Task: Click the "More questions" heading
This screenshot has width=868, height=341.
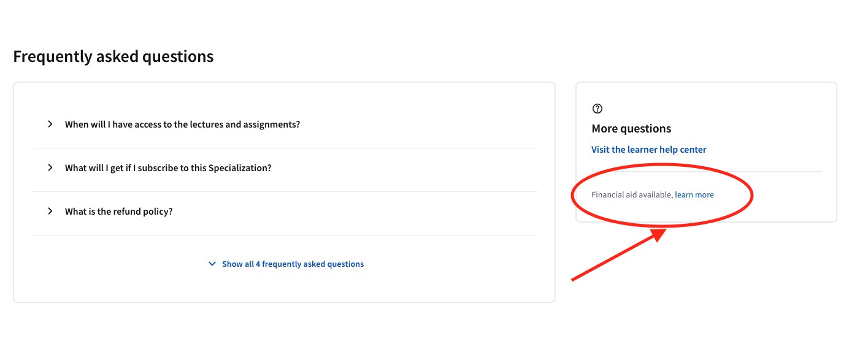Action: (x=631, y=129)
